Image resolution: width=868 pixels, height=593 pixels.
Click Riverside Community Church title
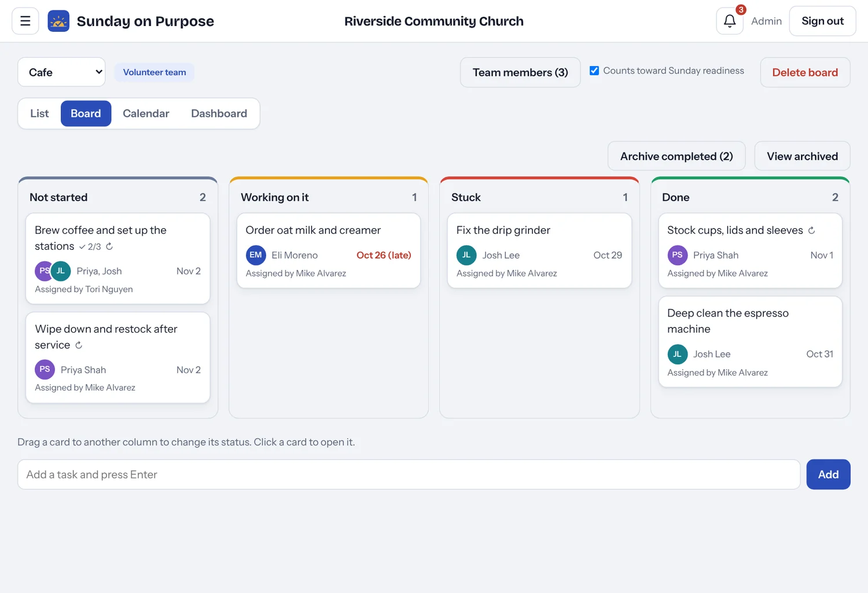point(434,21)
